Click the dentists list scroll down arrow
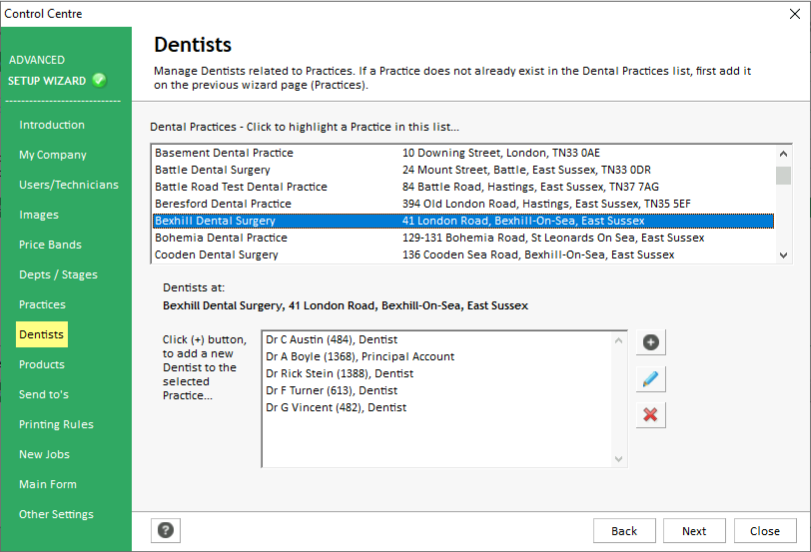 [619, 459]
